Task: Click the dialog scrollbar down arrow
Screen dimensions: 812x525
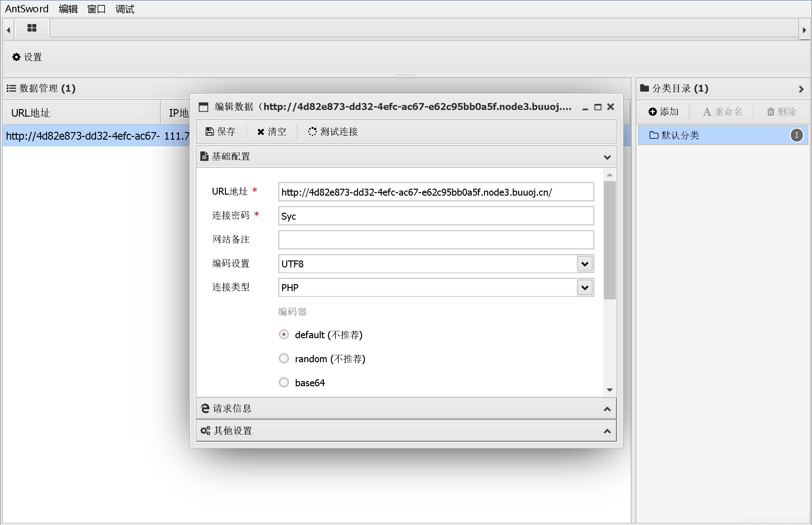Action: [x=609, y=390]
